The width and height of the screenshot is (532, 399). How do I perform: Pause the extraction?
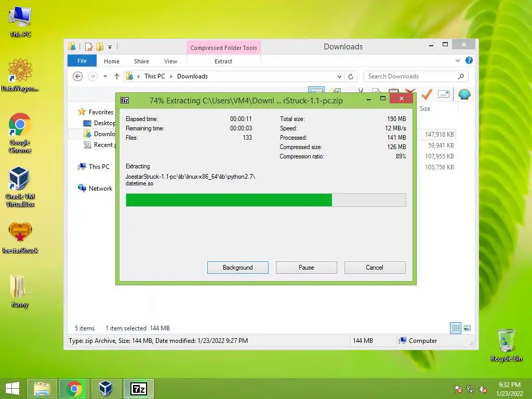(x=307, y=268)
